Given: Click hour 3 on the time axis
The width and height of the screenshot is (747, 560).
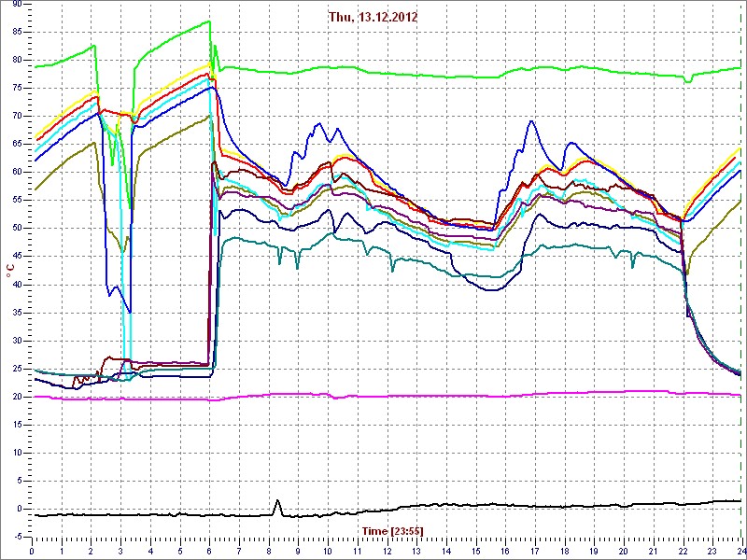Looking at the screenshot, I should click(121, 551).
